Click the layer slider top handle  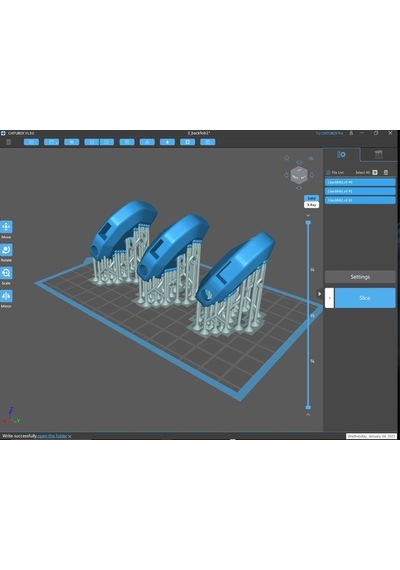pos(308,223)
